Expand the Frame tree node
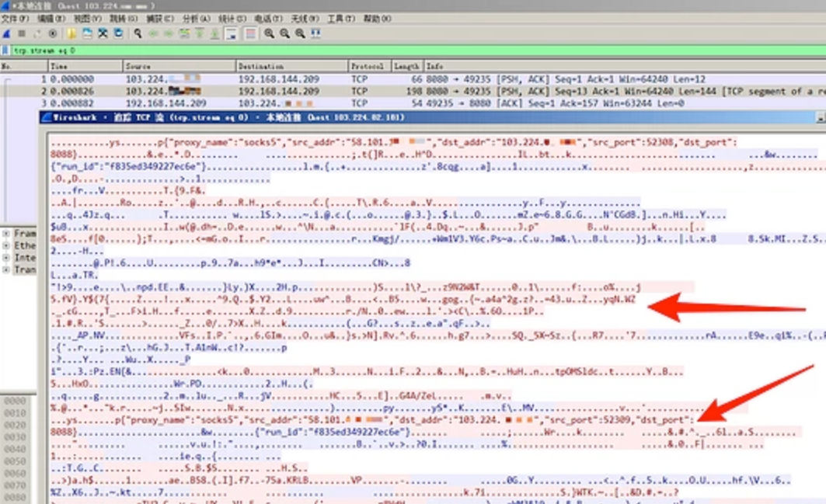This screenshot has height=504, width=826. click(x=6, y=233)
